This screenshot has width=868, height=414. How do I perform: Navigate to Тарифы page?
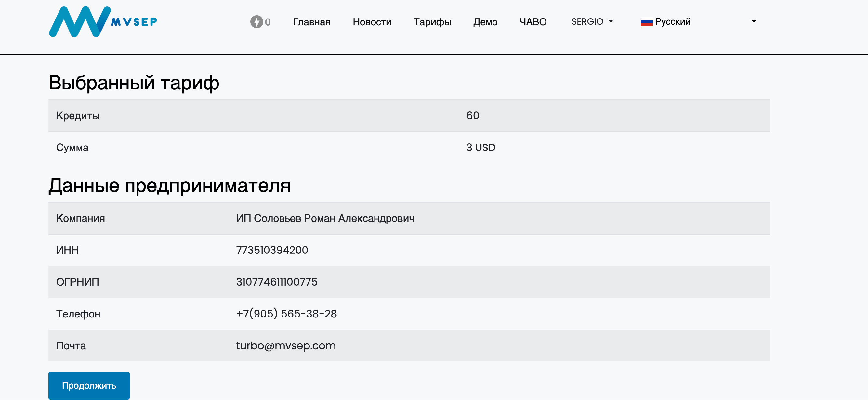432,22
